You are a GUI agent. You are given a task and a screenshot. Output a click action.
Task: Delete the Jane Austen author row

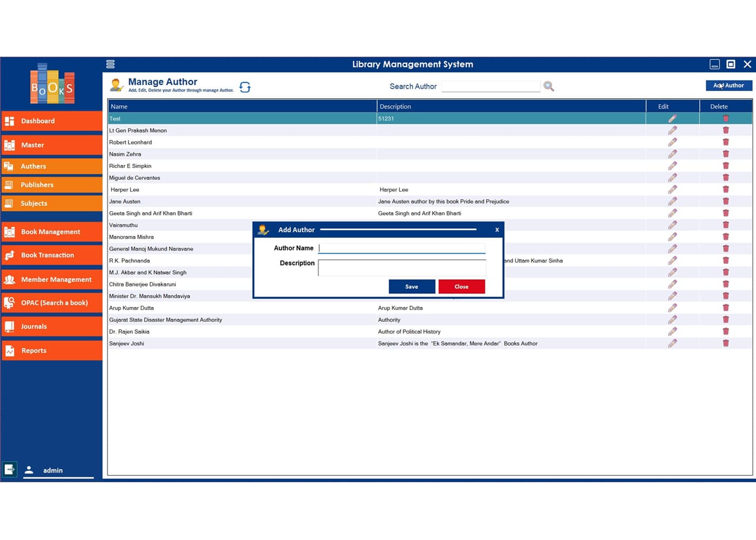click(726, 201)
